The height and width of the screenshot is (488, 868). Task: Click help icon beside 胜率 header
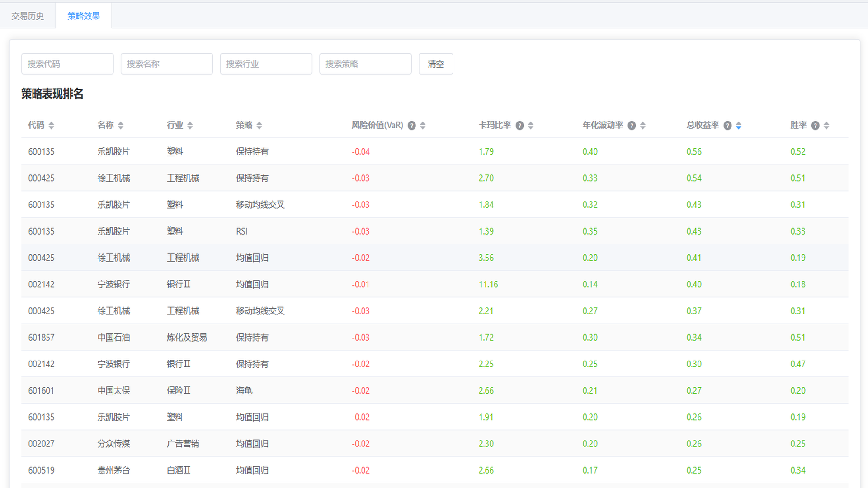[x=815, y=126]
